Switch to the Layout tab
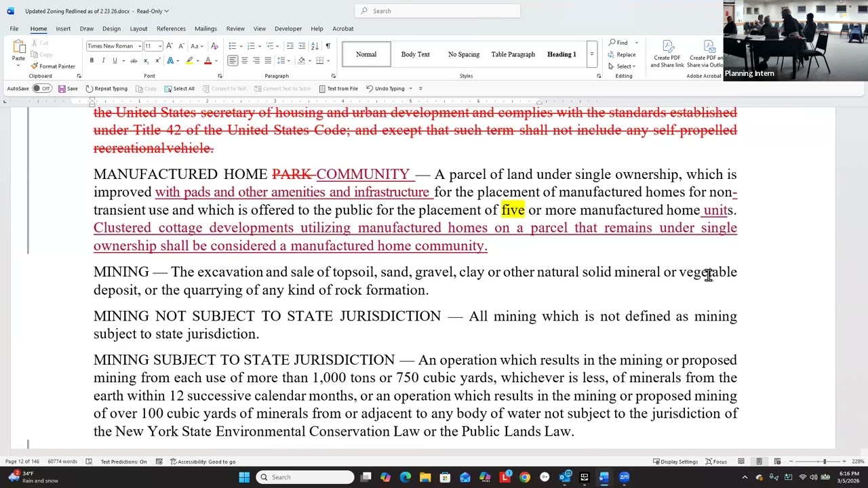The image size is (868, 488). click(138, 28)
